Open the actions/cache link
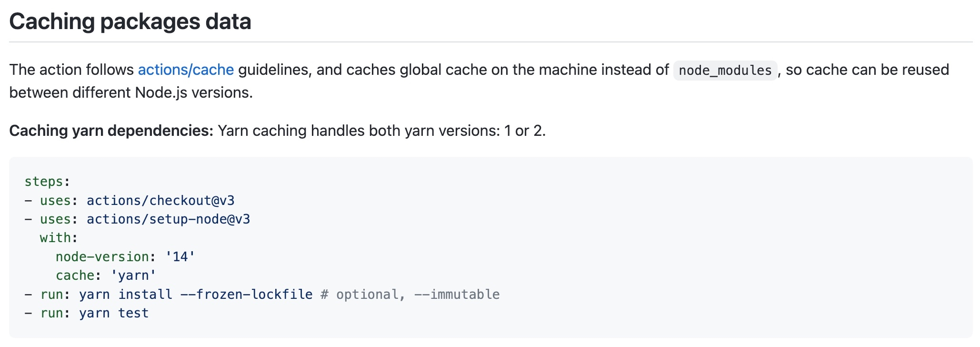Viewport: 980px width, 347px height. [186, 70]
